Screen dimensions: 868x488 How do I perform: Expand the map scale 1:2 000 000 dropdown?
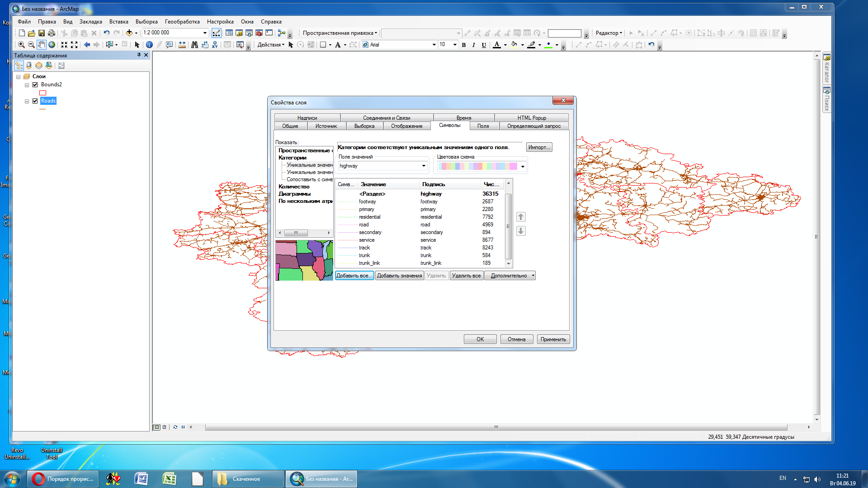point(205,33)
